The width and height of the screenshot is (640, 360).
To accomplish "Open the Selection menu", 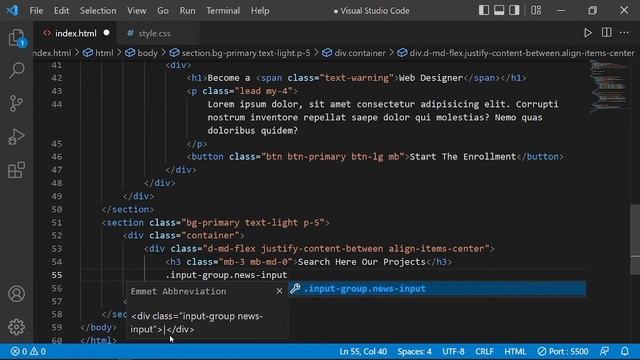I will tap(98, 11).
